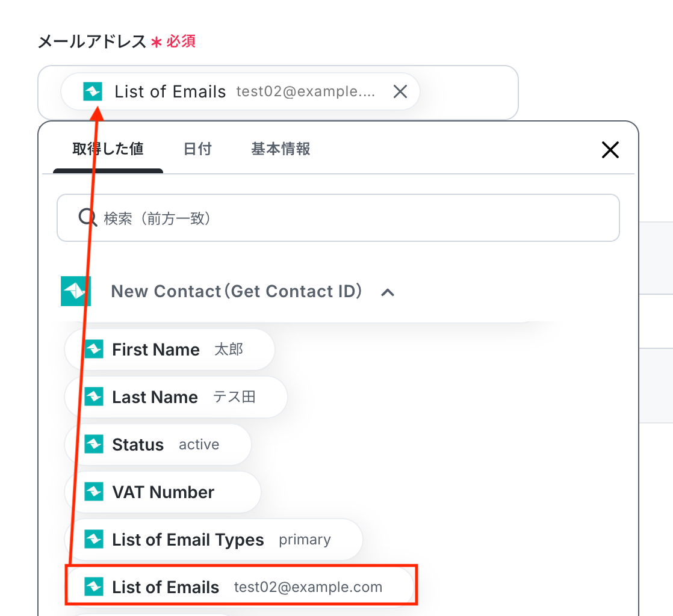Click the First Name row icon
Image resolution: width=673 pixels, height=616 pixels.
[x=93, y=349]
